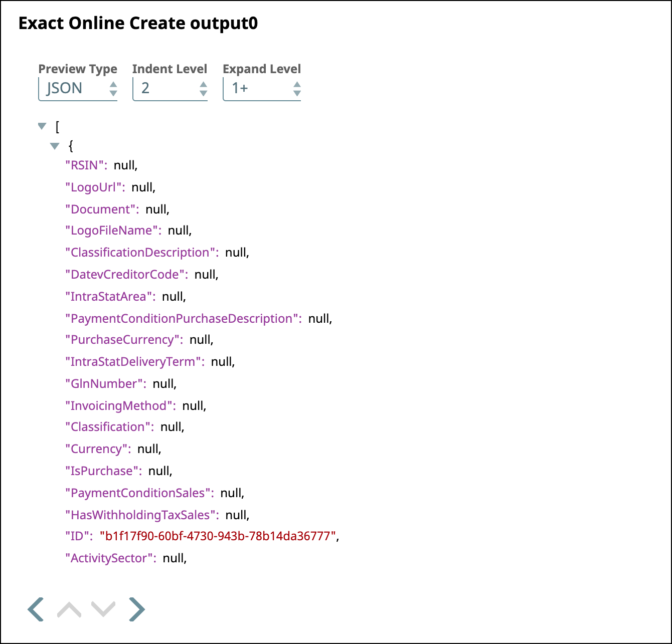Select the "IsPurchase" key

coord(104,471)
